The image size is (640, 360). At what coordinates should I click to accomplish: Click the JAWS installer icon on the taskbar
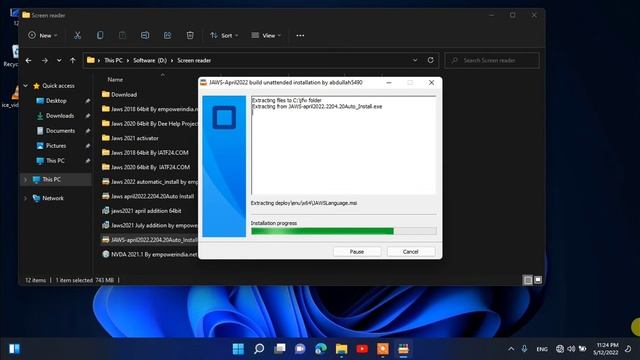[403, 349]
